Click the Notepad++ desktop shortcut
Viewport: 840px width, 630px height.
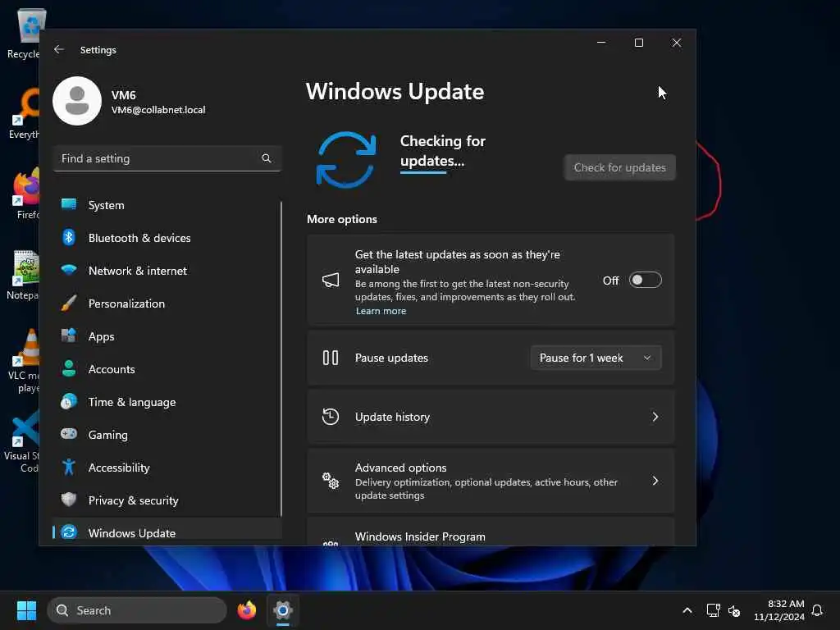(x=24, y=276)
